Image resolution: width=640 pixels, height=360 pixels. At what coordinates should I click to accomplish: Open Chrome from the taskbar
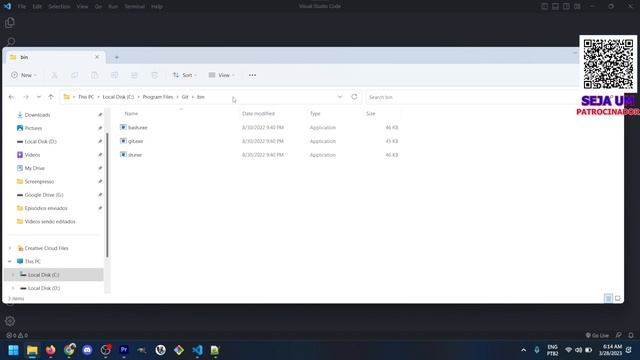69,350
